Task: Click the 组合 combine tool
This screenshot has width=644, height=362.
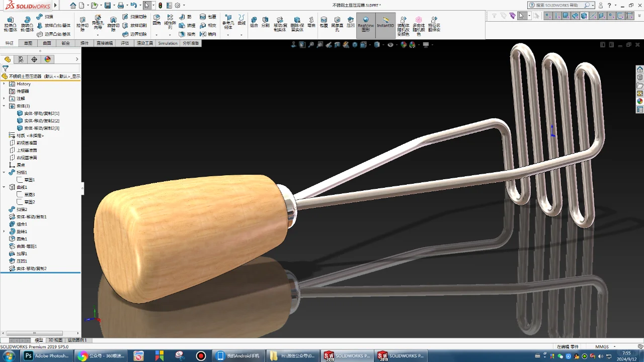Action: pos(254,22)
